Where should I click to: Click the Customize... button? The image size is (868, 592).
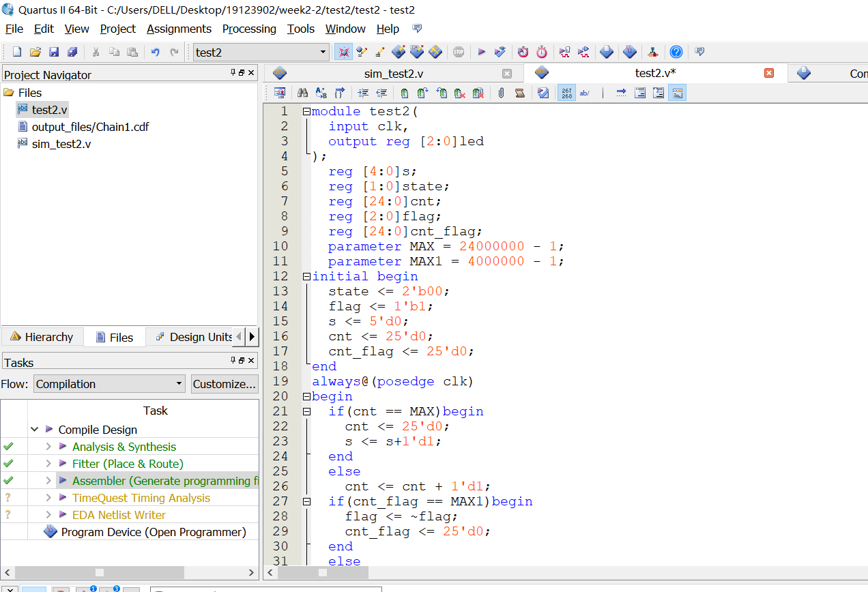[x=225, y=384]
